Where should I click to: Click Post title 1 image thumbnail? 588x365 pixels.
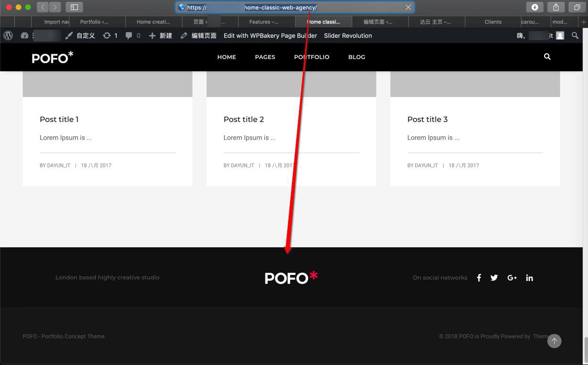point(108,84)
